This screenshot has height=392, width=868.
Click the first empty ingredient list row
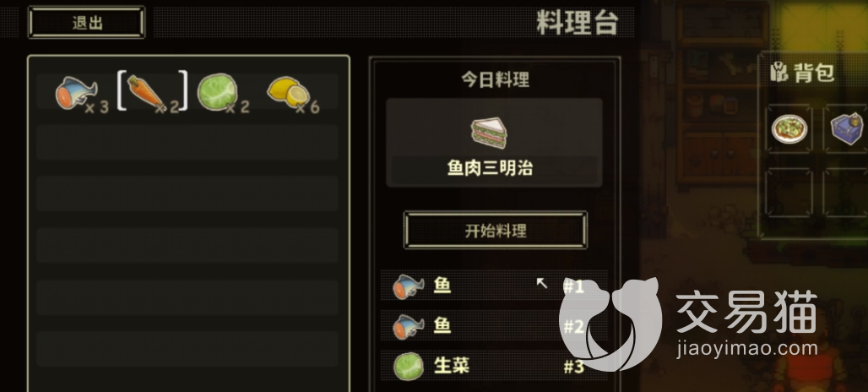(x=187, y=142)
